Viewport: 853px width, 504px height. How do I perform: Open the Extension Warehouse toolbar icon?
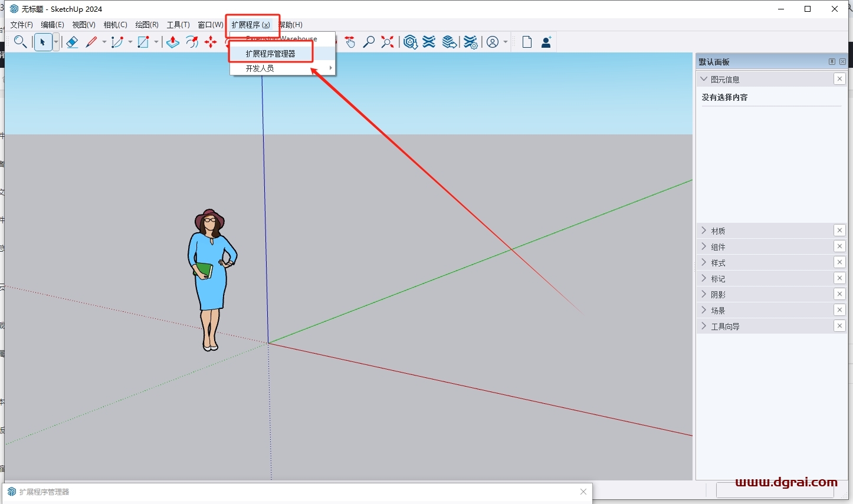[429, 42]
